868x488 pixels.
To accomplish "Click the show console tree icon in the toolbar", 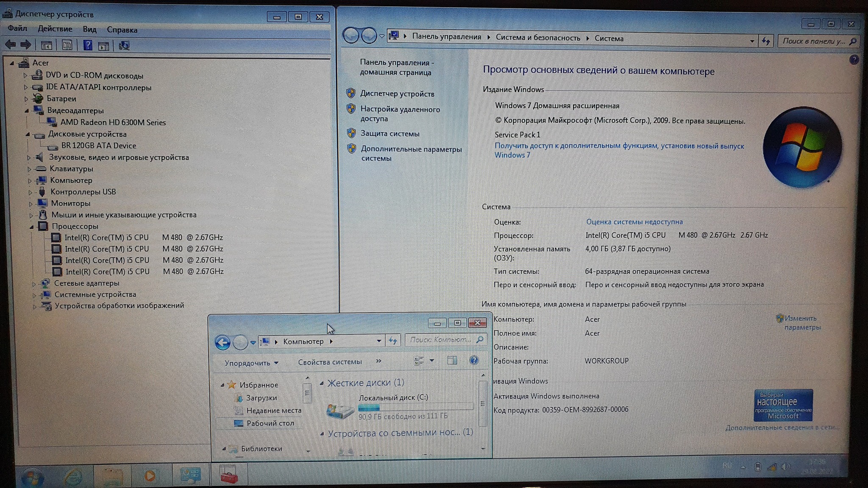I will [x=47, y=45].
